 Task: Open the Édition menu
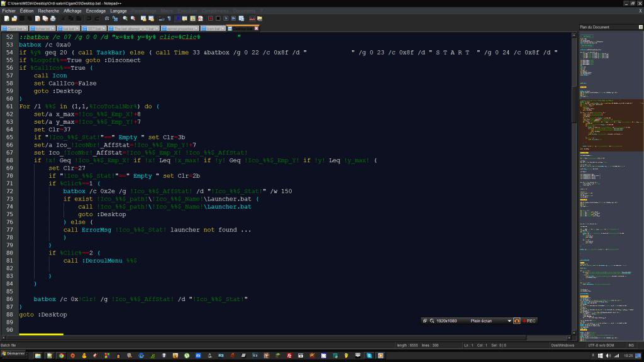click(26, 11)
